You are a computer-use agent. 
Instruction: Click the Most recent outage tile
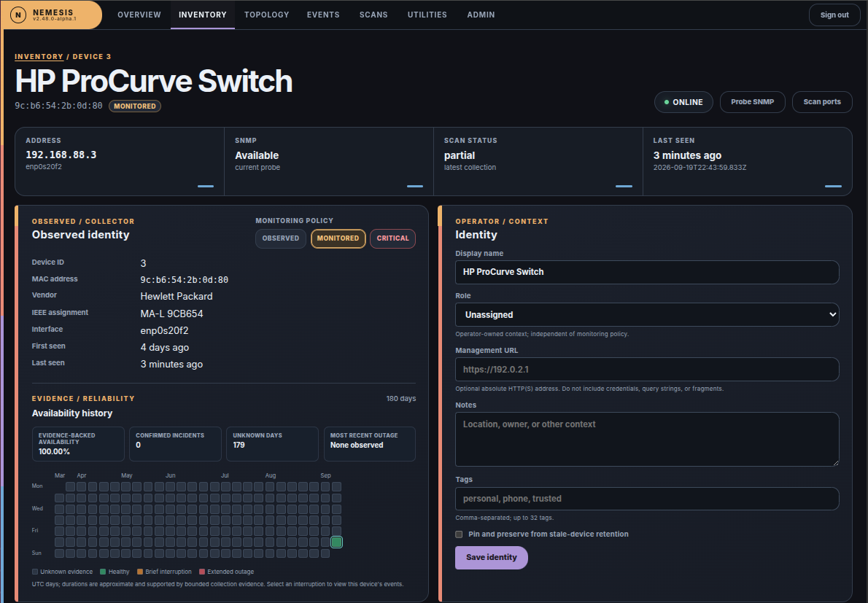tap(370, 444)
